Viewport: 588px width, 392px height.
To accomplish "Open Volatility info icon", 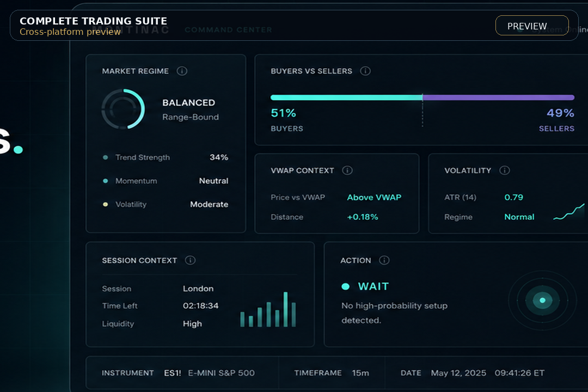I will [504, 170].
